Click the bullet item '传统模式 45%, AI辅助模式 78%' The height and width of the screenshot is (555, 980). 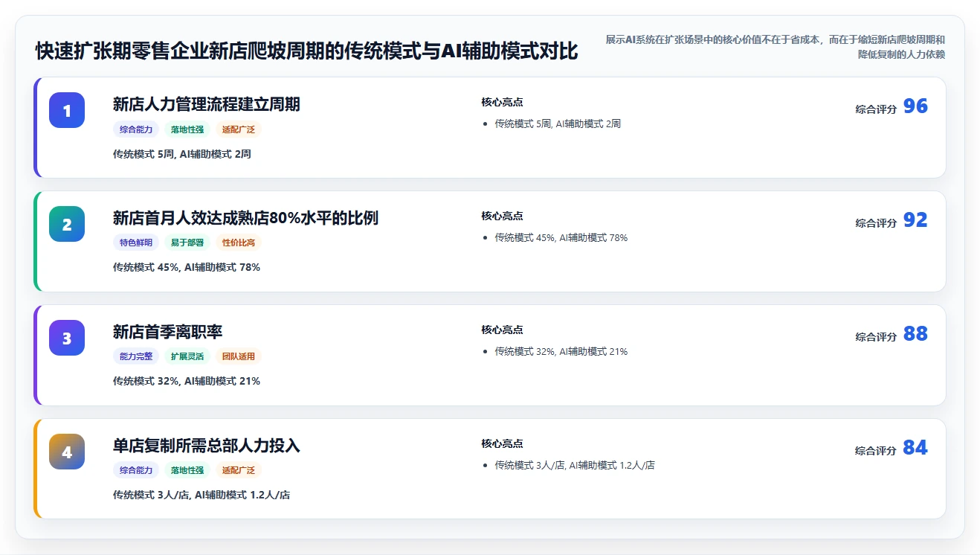tap(561, 237)
